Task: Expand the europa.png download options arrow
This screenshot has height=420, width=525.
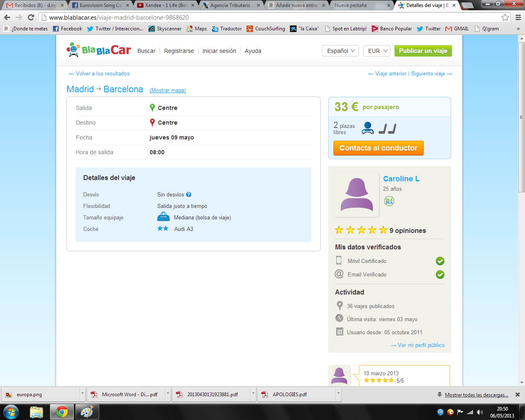Action: pos(82,394)
